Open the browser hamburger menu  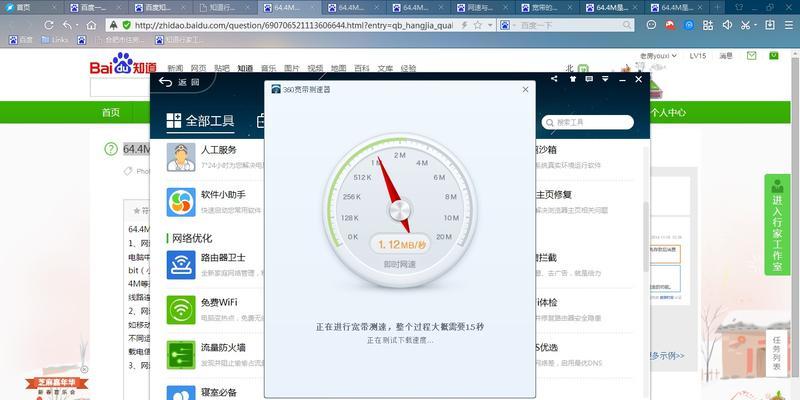click(x=789, y=25)
